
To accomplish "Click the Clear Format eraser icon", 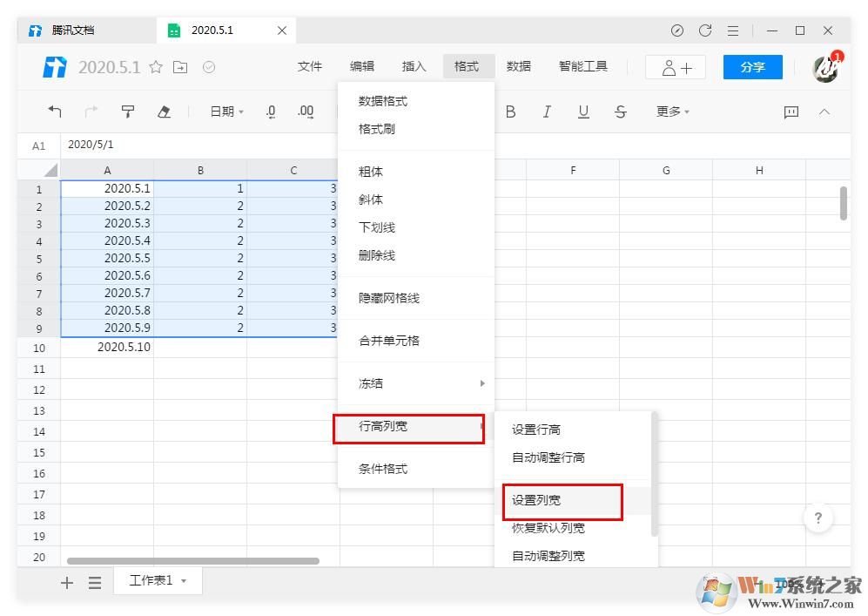I will (164, 112).
